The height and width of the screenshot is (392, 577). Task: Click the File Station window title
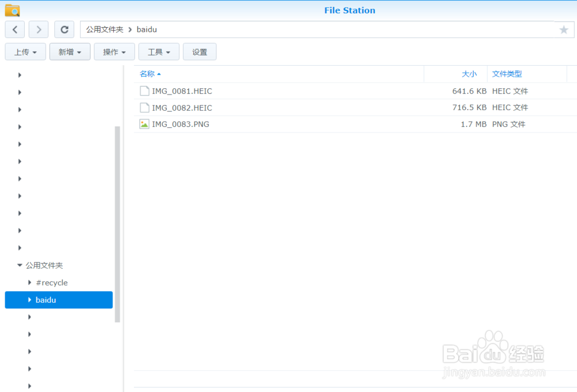(x=350, y=10)
